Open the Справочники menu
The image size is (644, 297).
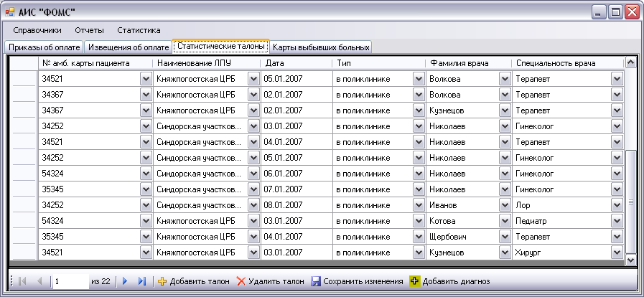pos(37,30)
